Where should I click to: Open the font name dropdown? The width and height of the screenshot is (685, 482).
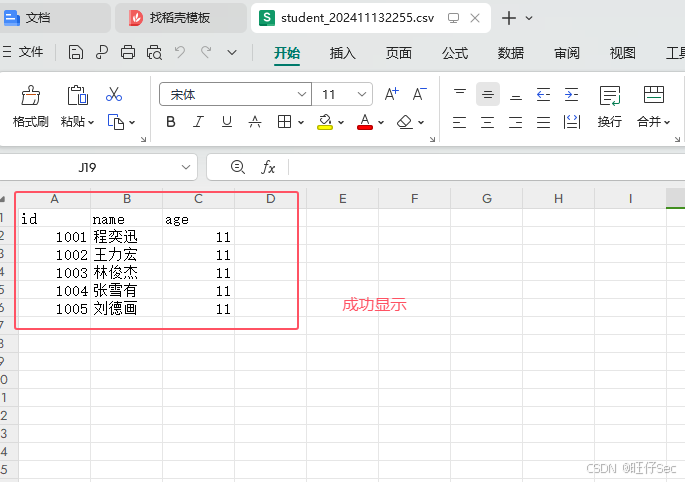301,94
